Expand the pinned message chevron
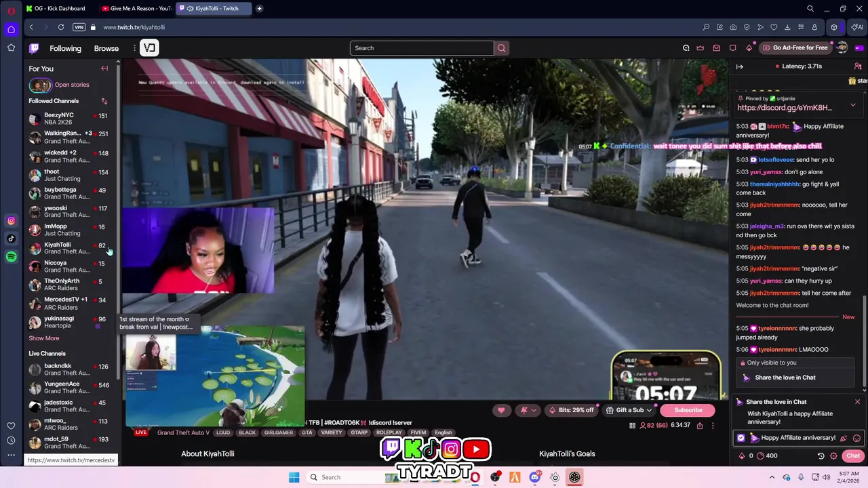 852,105
